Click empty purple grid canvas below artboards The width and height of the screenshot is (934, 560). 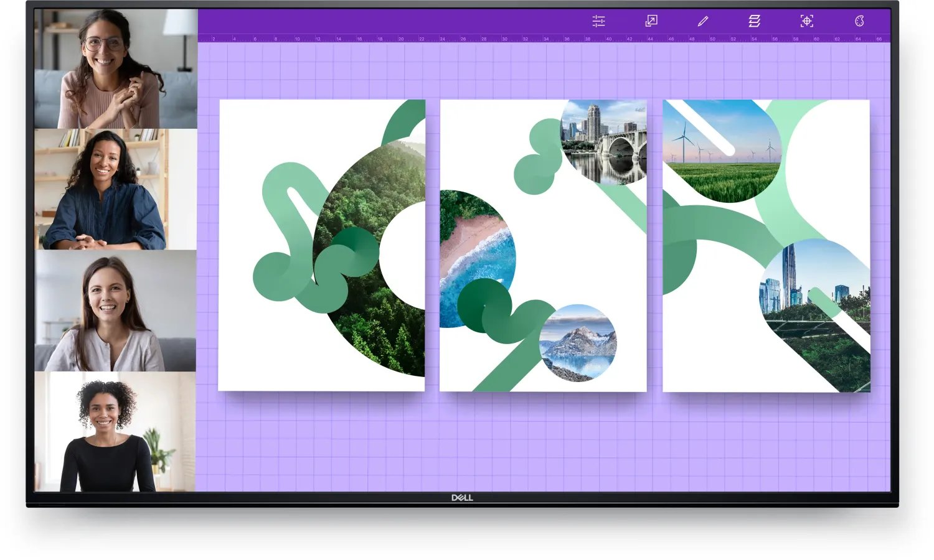click(x=542, y=442)
